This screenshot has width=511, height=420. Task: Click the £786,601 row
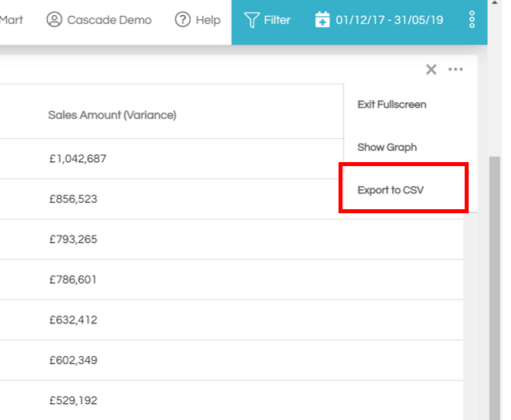[73, 280]
